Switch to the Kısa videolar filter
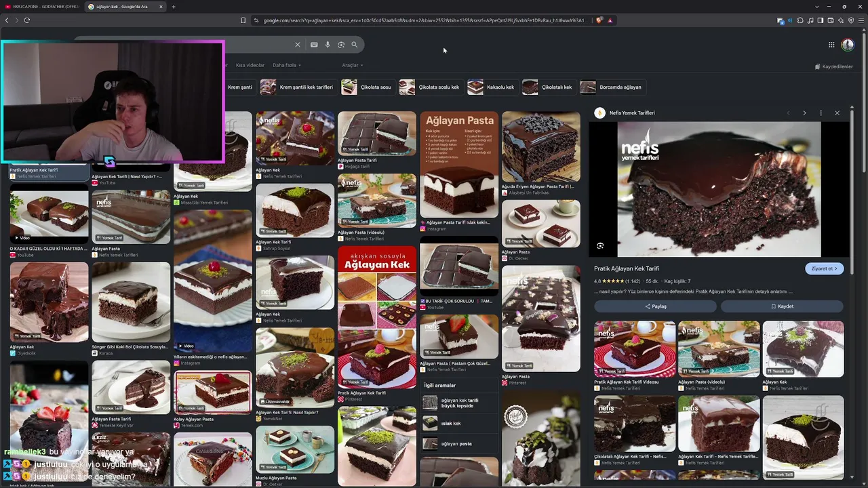868x488 pixels. click(x=250, y=65)
